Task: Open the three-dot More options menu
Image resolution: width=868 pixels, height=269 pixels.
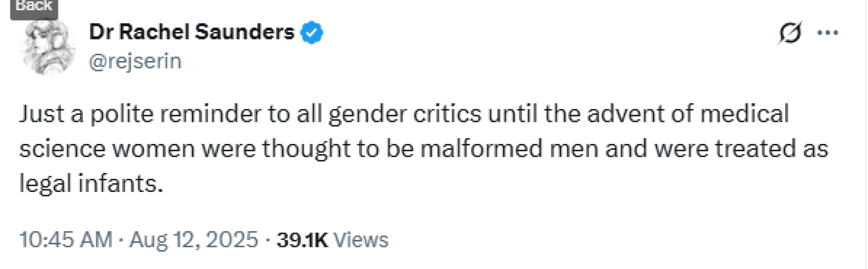Action: point(828,33)
